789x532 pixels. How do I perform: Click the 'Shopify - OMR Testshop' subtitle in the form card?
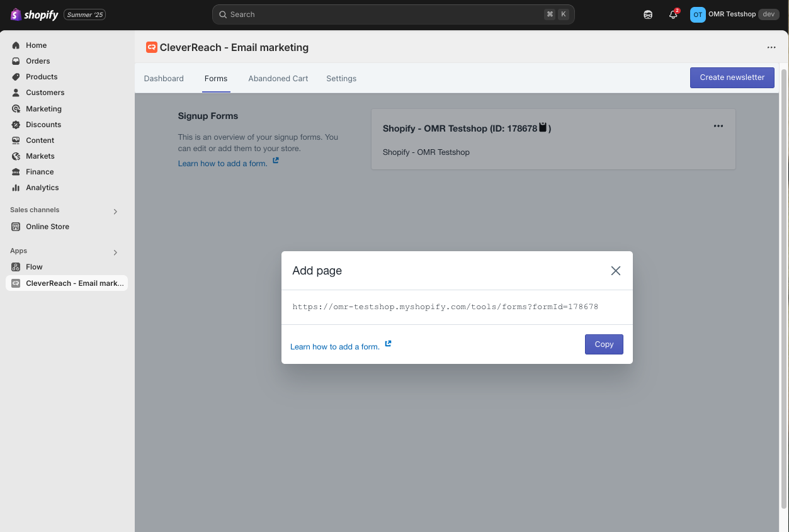(426, 152)
